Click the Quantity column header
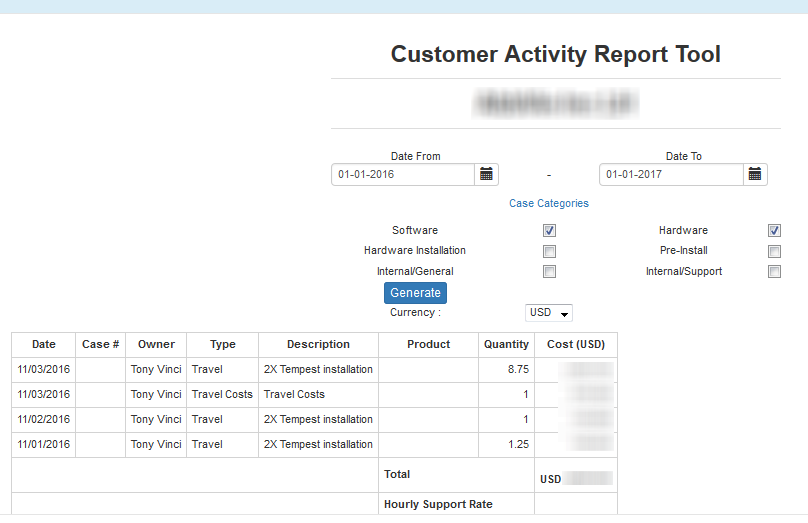The width and height of the screenshot is (808, 523). 506,345
